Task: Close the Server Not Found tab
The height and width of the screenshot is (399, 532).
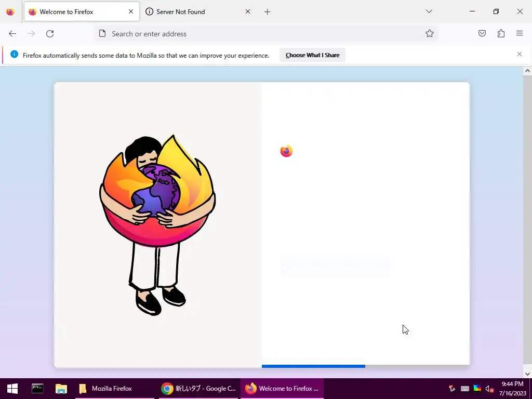Action: (x=248, y=11)
